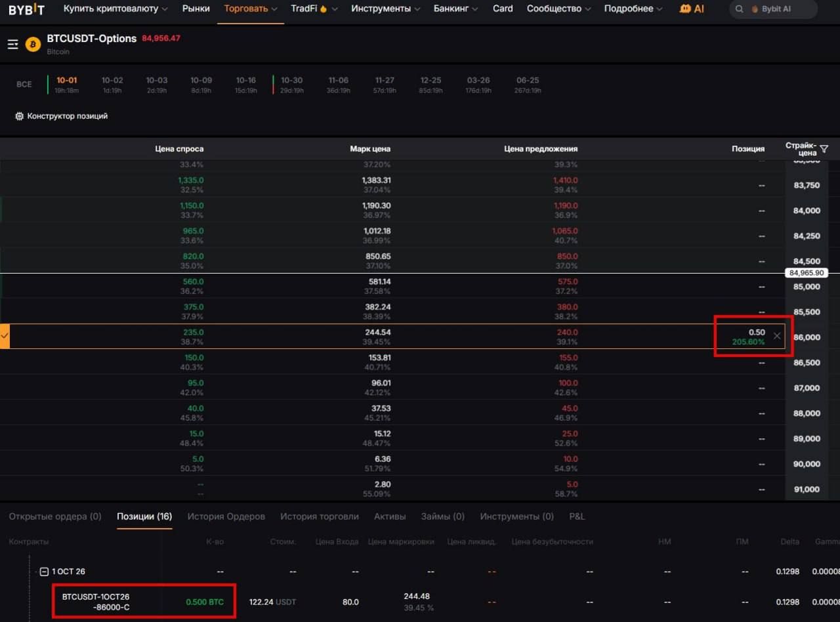Viewport: 840px width, 622px height.
Task: Open the AI assistant link
Action: pos(692,9)
